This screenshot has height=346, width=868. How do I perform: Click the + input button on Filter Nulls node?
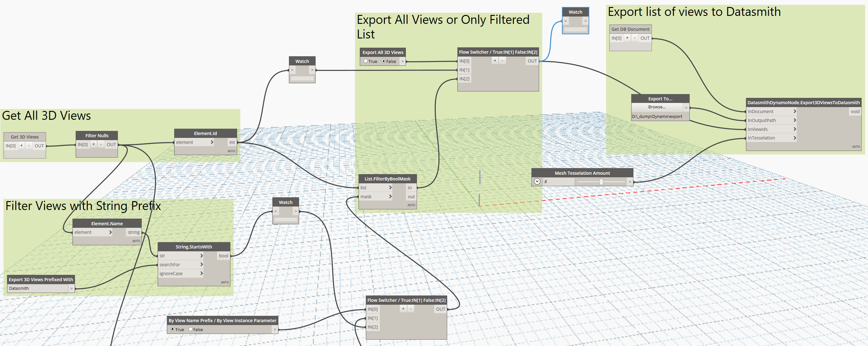click(x=94, y=144)
